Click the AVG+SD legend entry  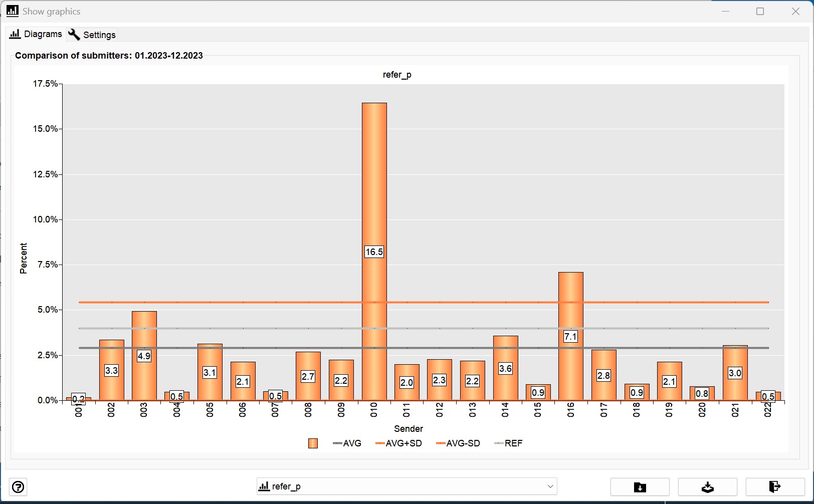click(398, 443)
